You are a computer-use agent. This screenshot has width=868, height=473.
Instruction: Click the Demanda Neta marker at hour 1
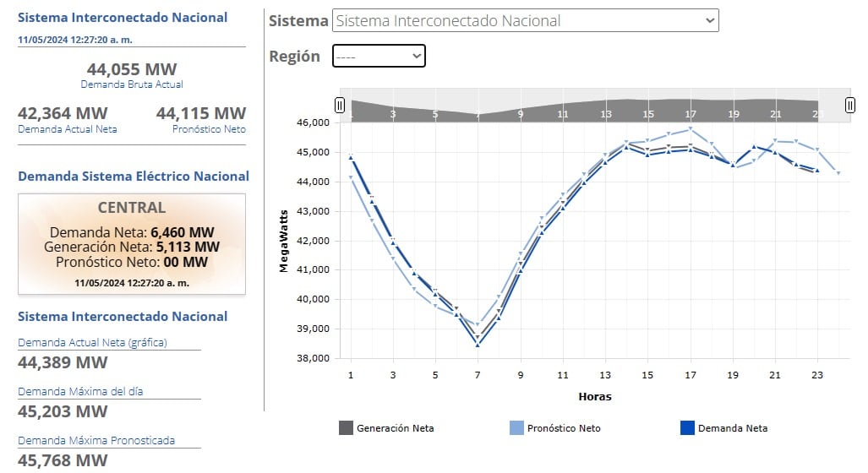tap(351, 157)
